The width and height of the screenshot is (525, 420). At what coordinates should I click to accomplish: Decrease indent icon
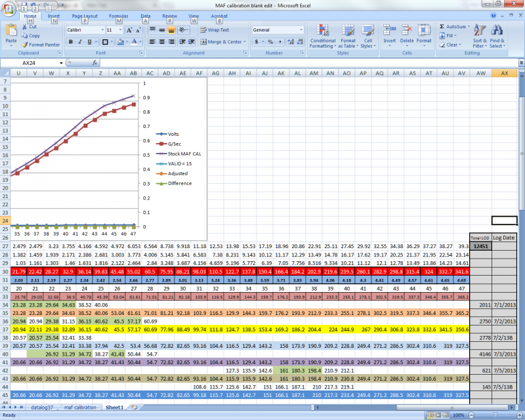pos(182,42)
